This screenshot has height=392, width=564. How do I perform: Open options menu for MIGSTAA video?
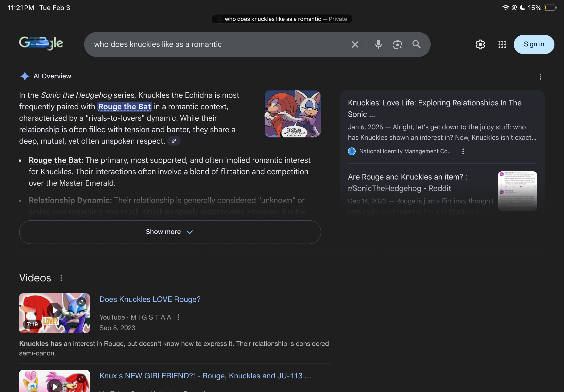point(178,317)
